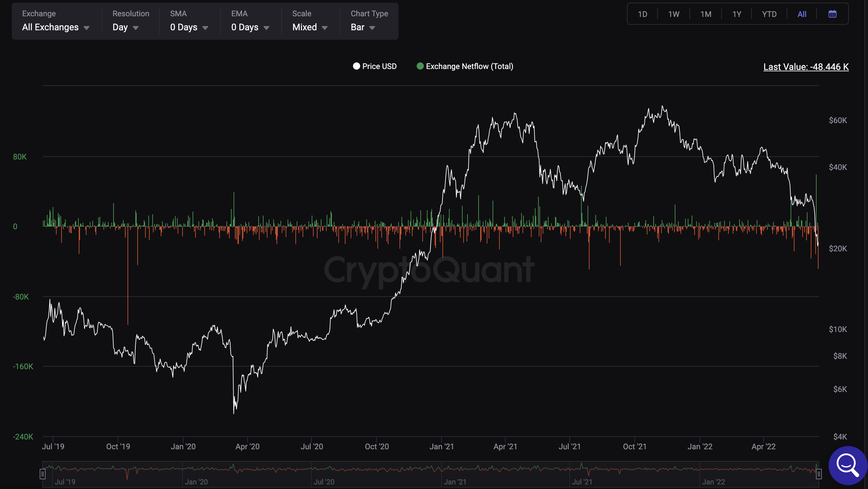868x489 pixels.
Task: Select the YTD range button
Action: pos(769,14)
